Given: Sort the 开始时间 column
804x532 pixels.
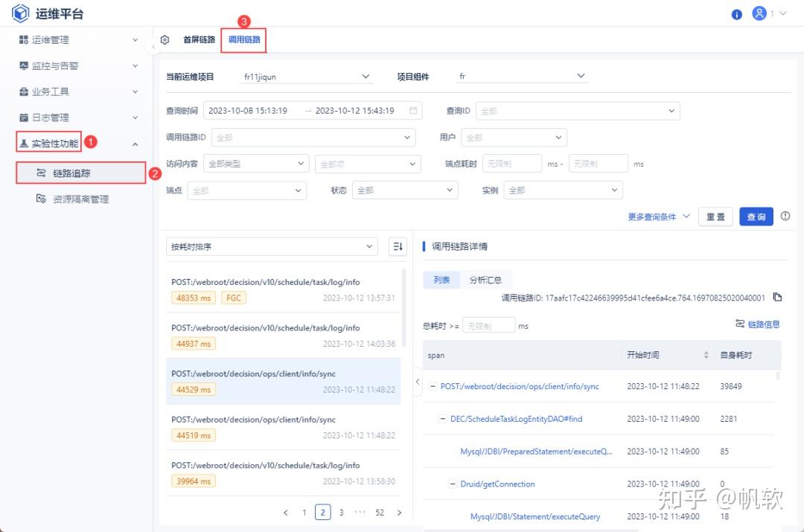Looking at the screenshot, I should click(x=706, y=355).
